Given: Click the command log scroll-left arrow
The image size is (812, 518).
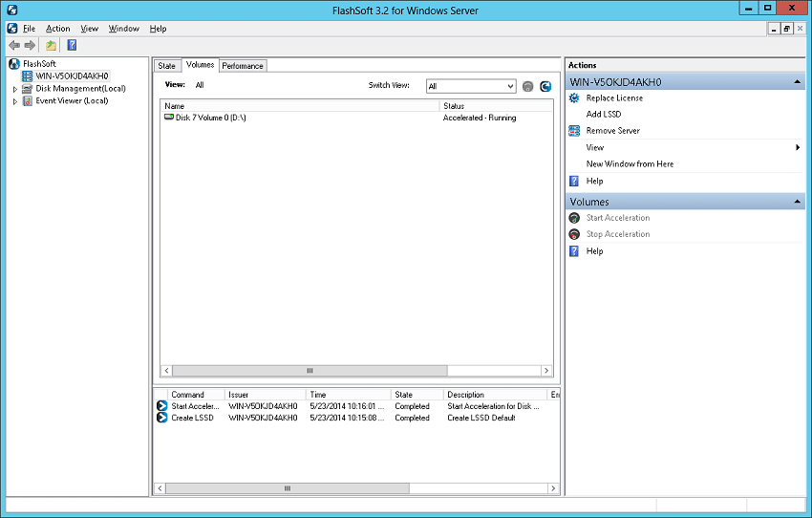Looking at the screenshot, I should 160,488.
